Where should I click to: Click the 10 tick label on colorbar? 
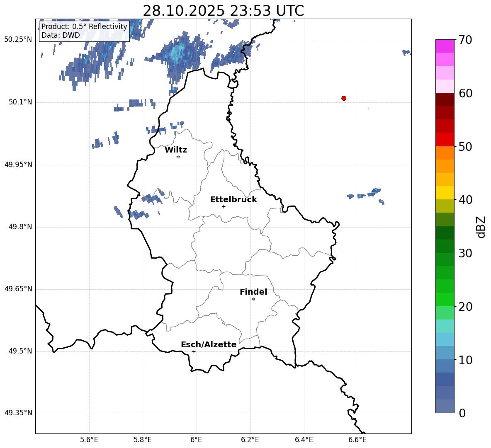465,360
